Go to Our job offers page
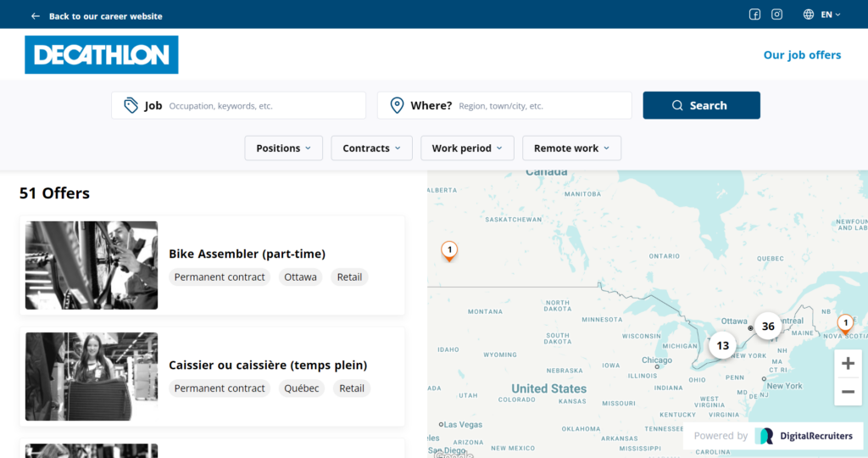 coord(802,55)
